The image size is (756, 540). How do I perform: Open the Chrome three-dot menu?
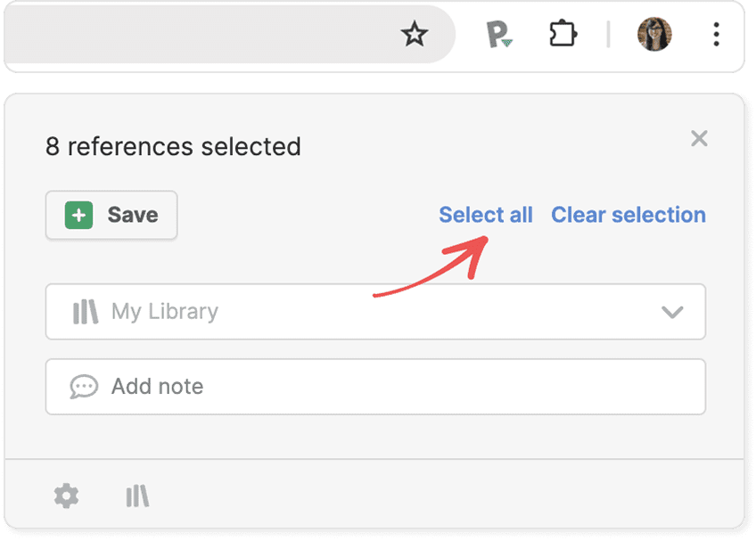(716, 35)
